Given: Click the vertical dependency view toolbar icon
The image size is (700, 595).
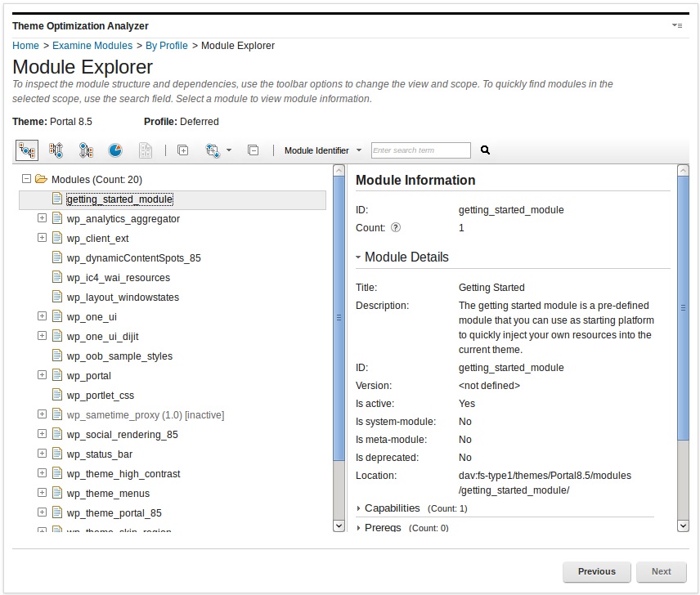Looking at the screenshot, I should (x=54, y=150).
